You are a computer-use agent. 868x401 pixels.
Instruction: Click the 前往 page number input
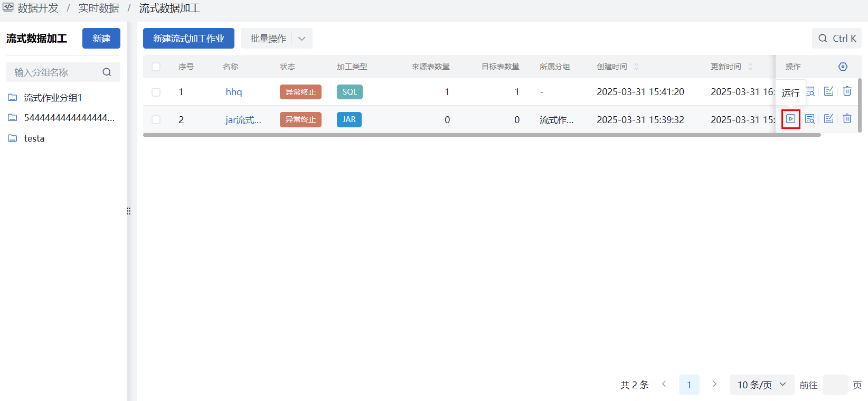(835, 385)
